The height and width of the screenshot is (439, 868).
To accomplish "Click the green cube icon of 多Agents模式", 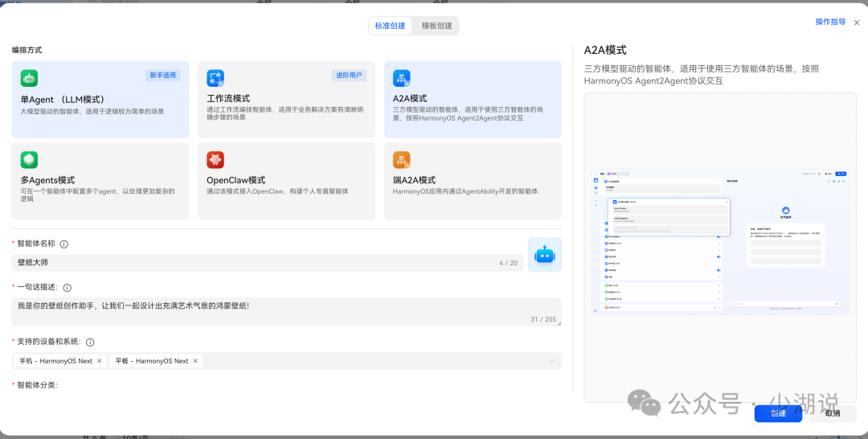I will click(x=30, y=160).
